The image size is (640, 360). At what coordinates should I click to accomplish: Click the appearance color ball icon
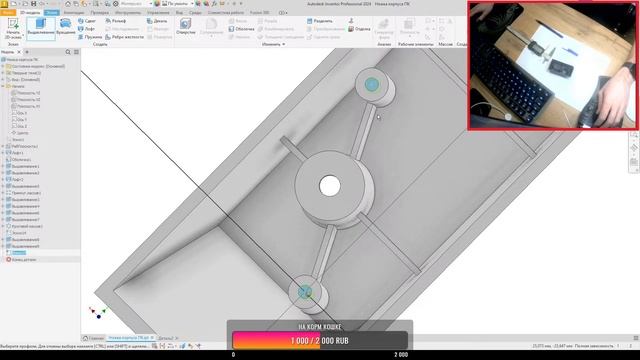coord(157,4)
